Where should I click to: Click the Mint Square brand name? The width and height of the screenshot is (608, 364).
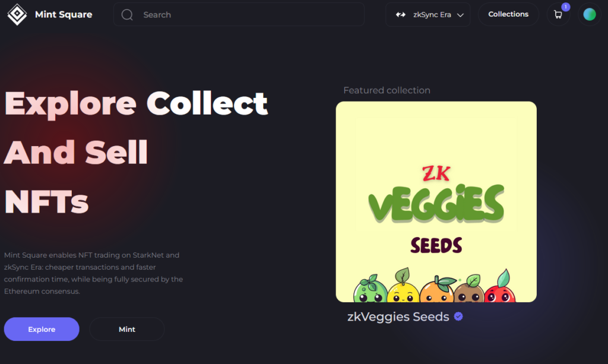[x=64, y=14]
